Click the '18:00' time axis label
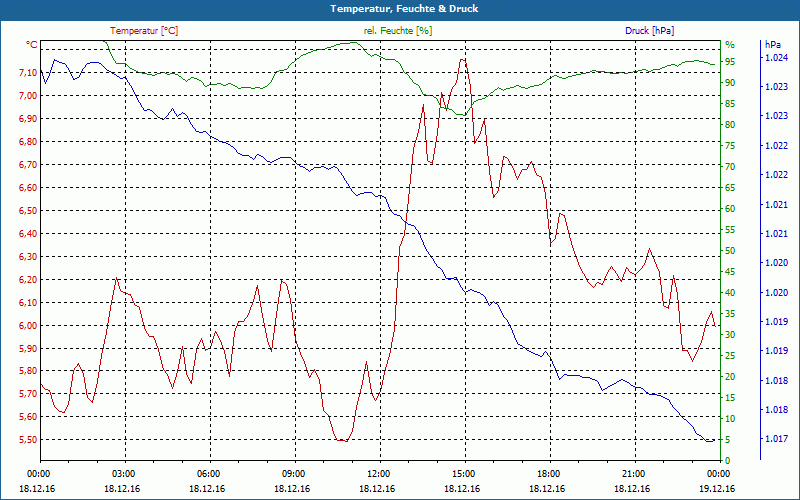 tap(547, 473)
